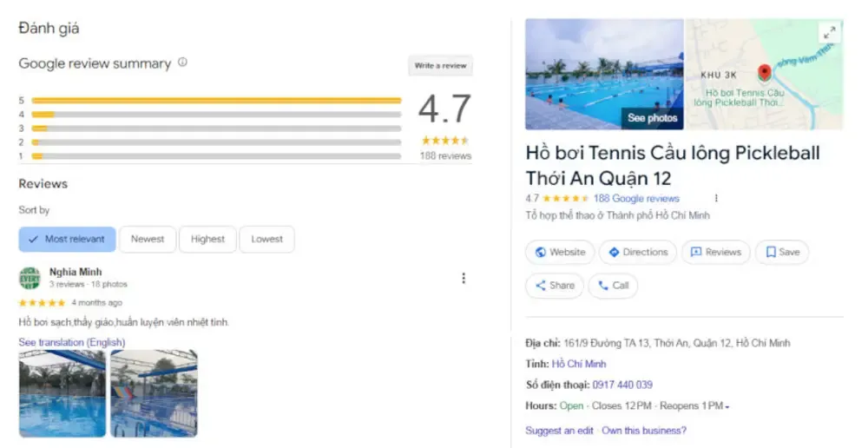
Task: Click the info icon beside Google review summary
Action: [x=182, y=63]
